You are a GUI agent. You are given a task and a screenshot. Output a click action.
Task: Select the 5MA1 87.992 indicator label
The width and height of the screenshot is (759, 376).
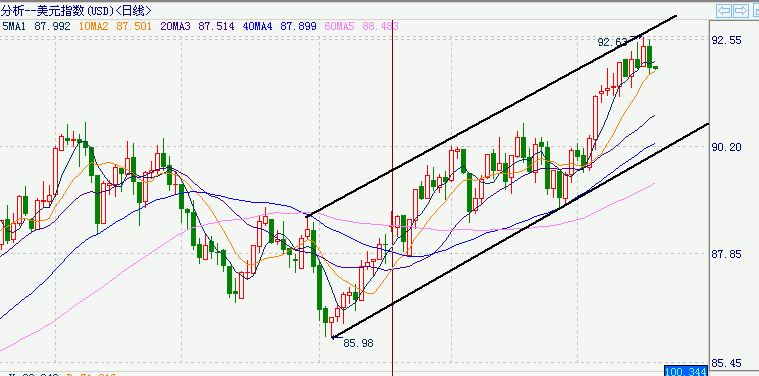(x=36, y=26)
